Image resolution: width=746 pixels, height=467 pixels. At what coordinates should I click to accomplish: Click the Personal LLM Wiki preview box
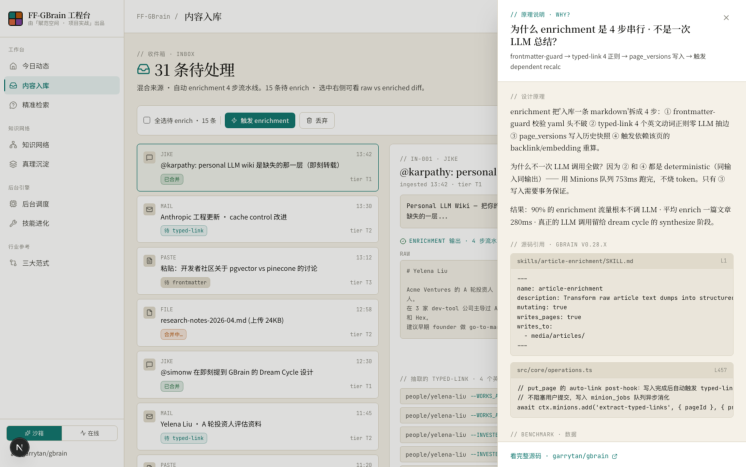point(449,211)
